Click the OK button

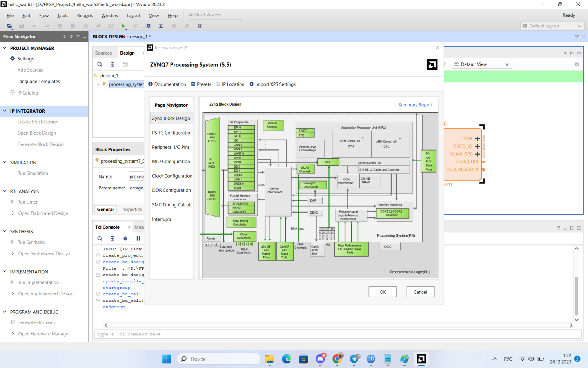point(383,292)
